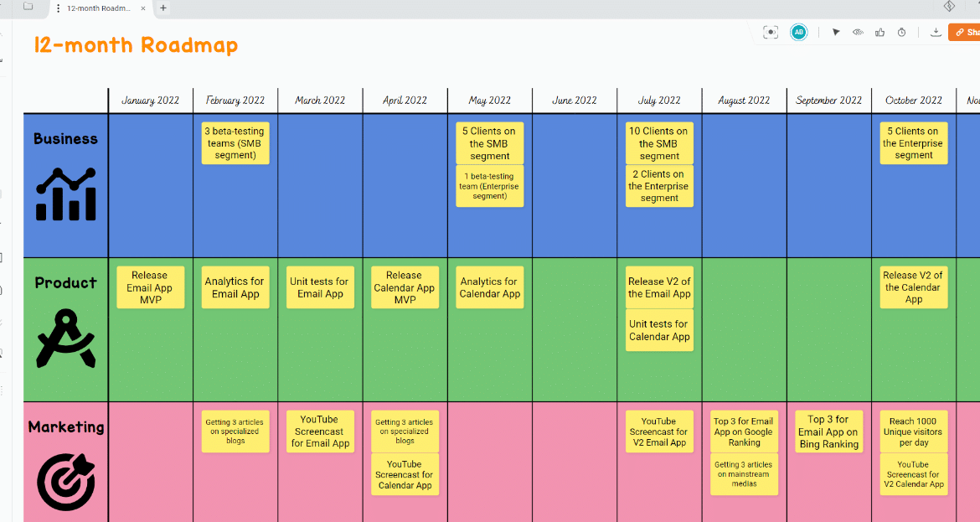The width and height of the screenshot is (980, 522).
Task: Open the folder icon in tab bar
Action: (x=28, y=7)
